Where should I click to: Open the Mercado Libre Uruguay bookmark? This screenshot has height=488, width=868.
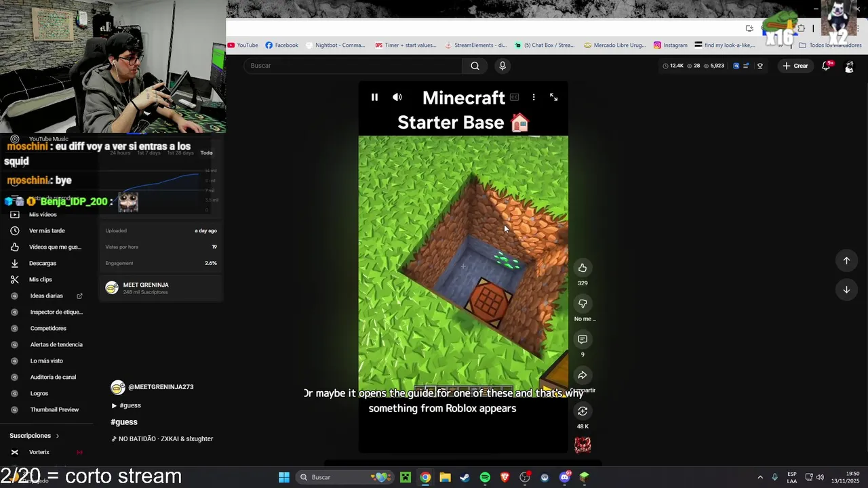(615, 45)
